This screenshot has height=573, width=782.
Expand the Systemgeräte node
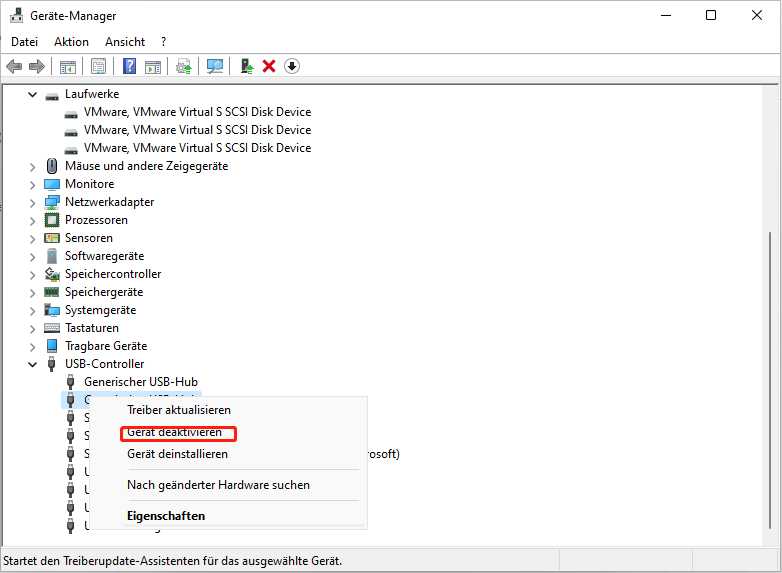point(32,310)
